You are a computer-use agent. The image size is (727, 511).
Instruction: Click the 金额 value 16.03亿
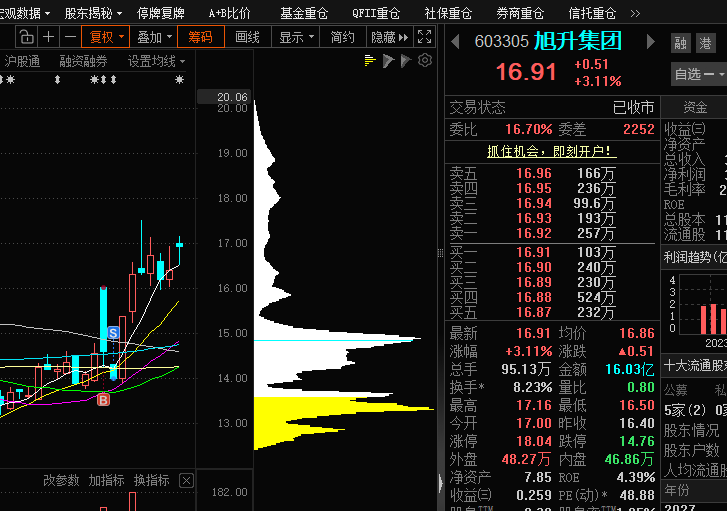pyautogui.click(x=629, y=369)
